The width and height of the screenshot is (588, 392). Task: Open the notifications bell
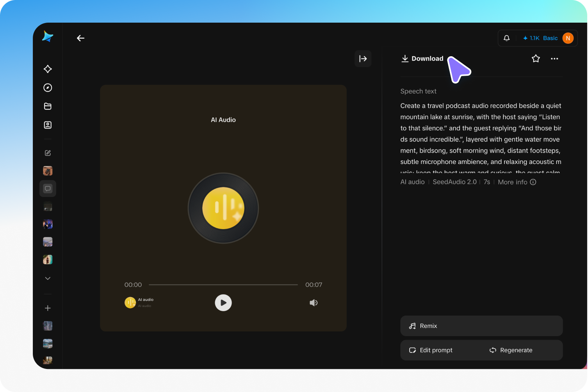tap(506, 38)
